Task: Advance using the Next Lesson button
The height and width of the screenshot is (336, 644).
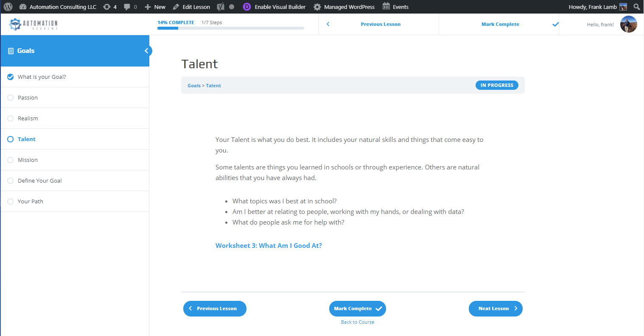Action: [x=496, y=308]
